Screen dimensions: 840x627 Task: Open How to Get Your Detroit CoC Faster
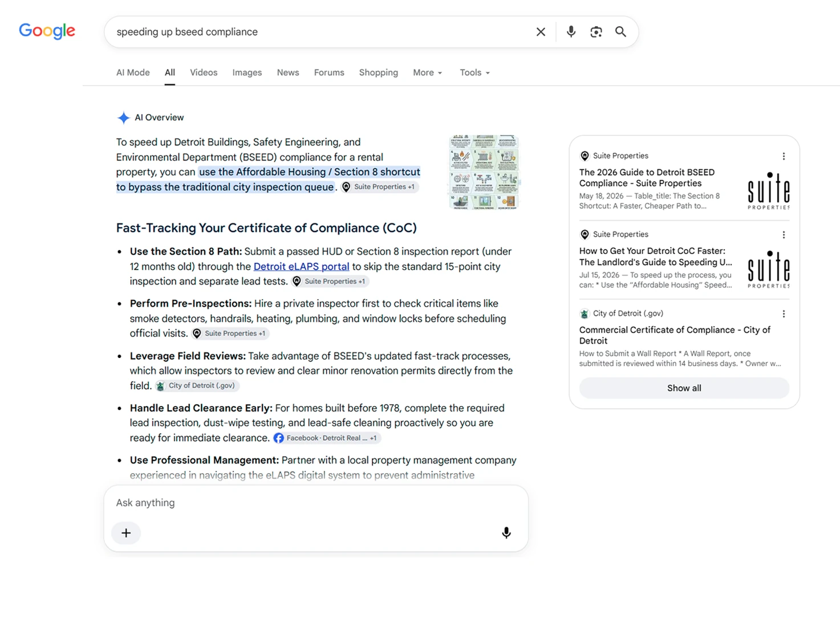tap(656, 256)
